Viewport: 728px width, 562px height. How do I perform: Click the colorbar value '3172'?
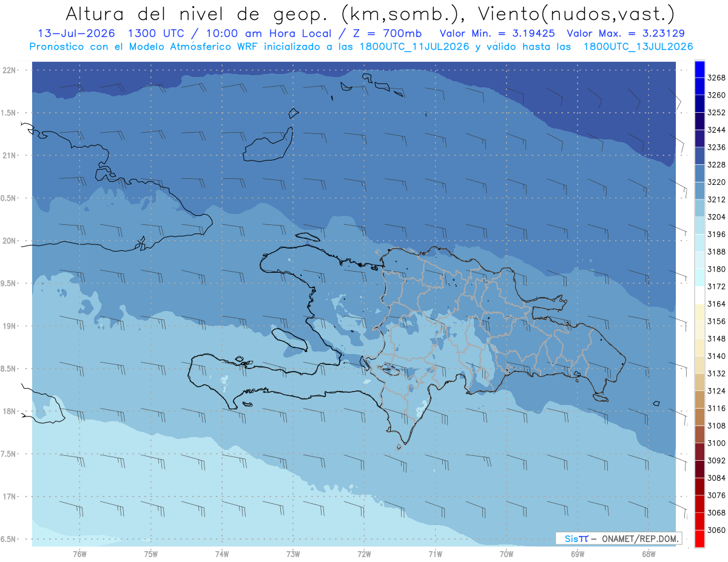click(716, 286)
